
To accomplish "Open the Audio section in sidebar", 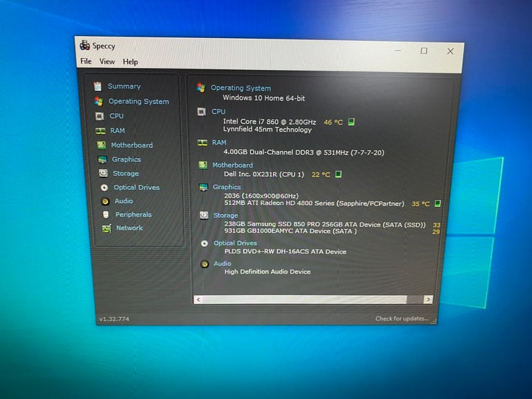I will click(x=123, y=201).
